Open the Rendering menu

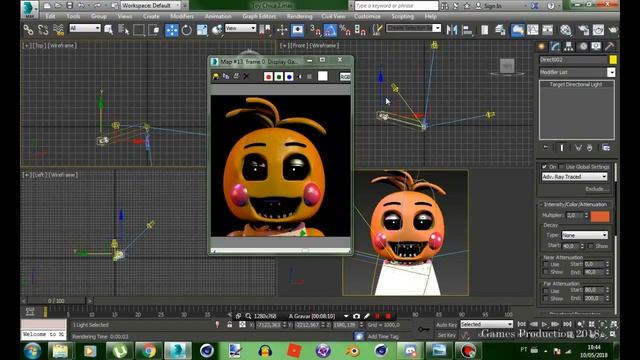(299, 16)
